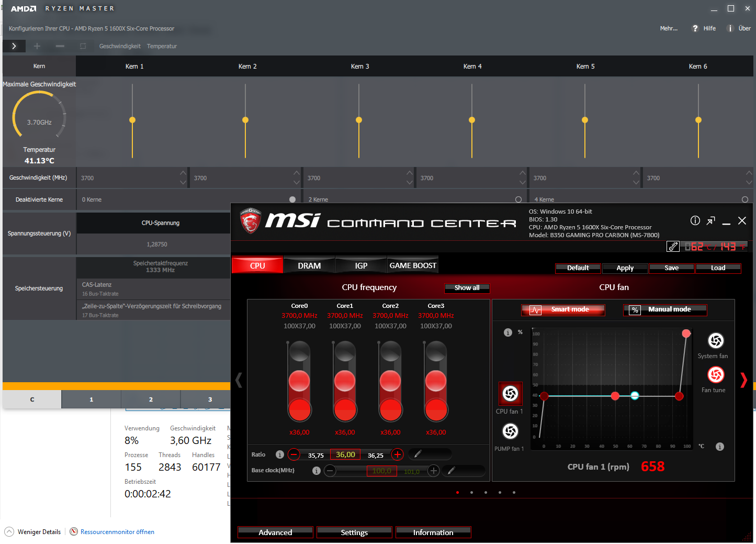The width and height of the screenshot is (756, 544).
Task: Open the Mehr... menu
Action: point(669,28)
